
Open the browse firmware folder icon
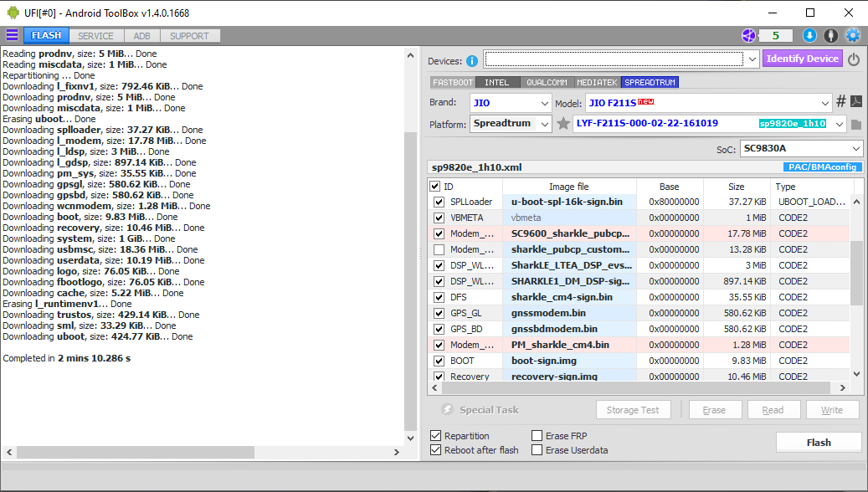pyautogui.click(x=855, y=125)
